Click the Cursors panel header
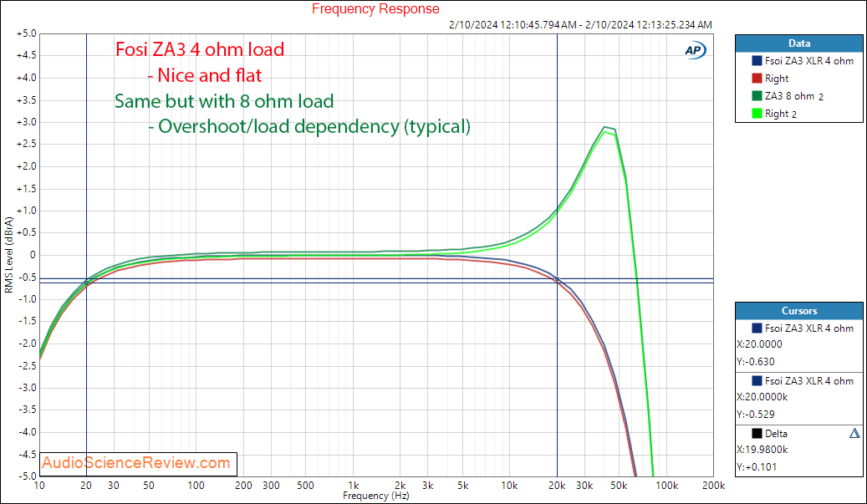The width and height of the screenshot is (867, 504). (799, 311)
